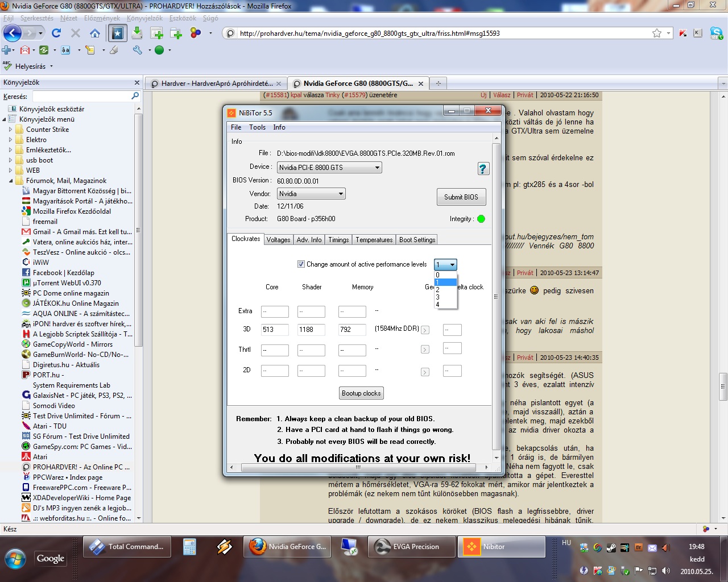Click the text size 'aa' toolbar icon
728x582 pixels.
(x=66, y=50)
